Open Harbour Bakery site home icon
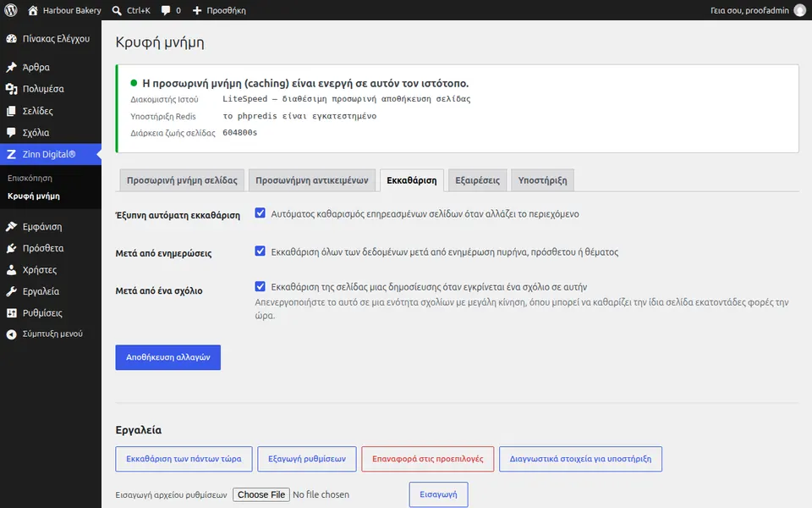 [33, 10]
